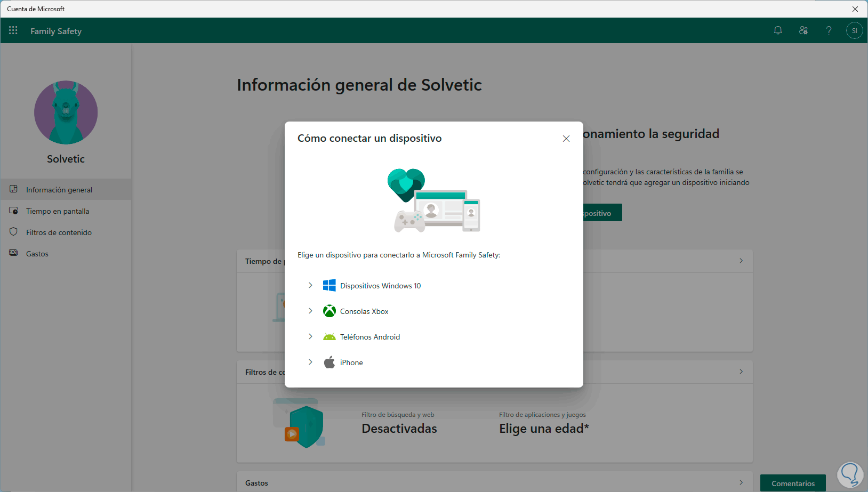Select the Dispositivos Windows 10 label
Image resolution: width=868 pixels, height=492 pixels.
pyautogui.click(x=381, y=286)
